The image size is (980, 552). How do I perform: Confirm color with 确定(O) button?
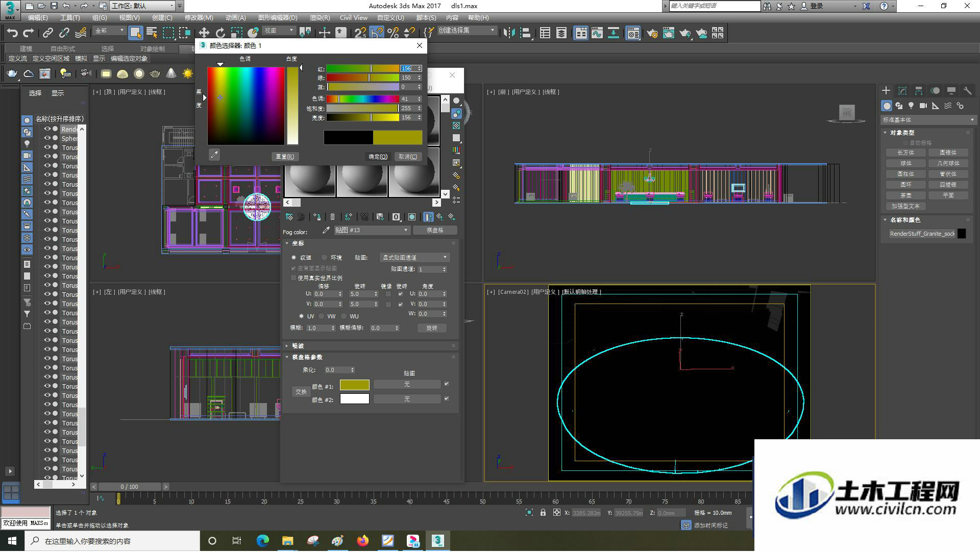pos(378,157)
